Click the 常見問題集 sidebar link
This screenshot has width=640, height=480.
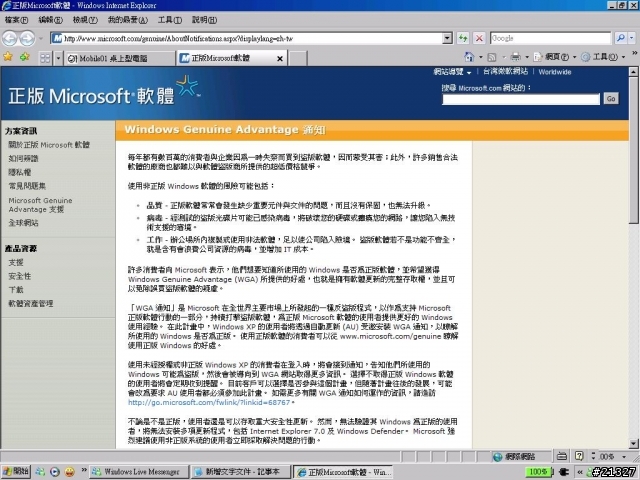click(x=27, y=186)
